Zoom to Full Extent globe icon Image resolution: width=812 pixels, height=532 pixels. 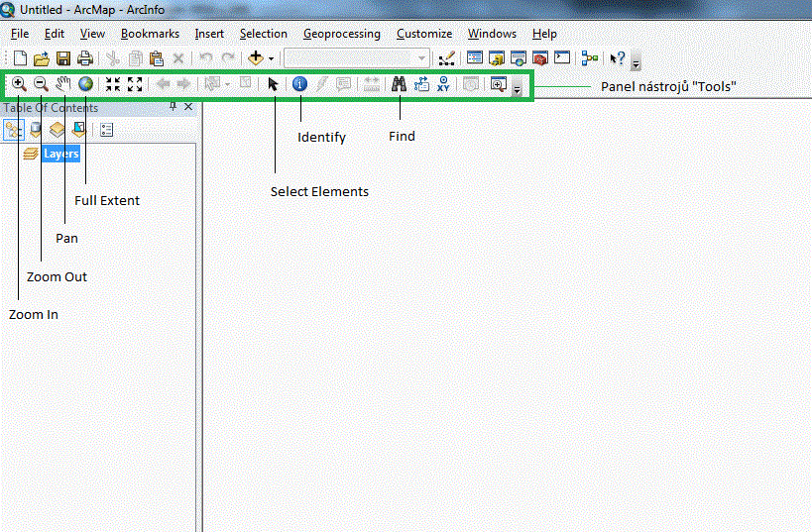(86, 84)
